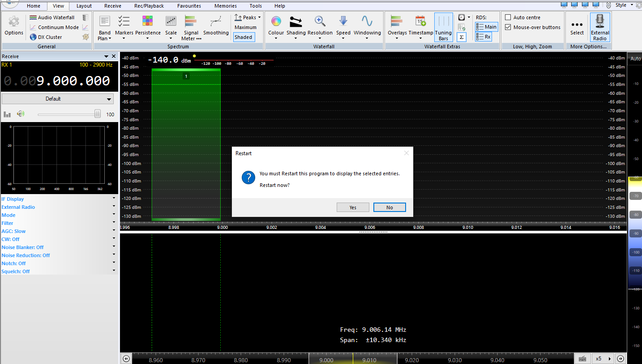Screen dimensions: 642x364
Task: Enable the Auto centre checkbox
Action: click(508, 17)
